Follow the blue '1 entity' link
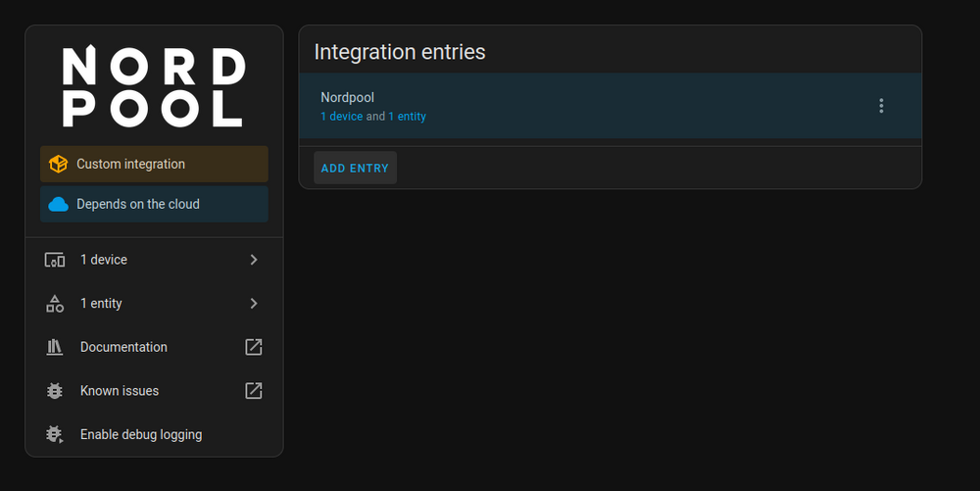The image size is (980, 491). 408,117
